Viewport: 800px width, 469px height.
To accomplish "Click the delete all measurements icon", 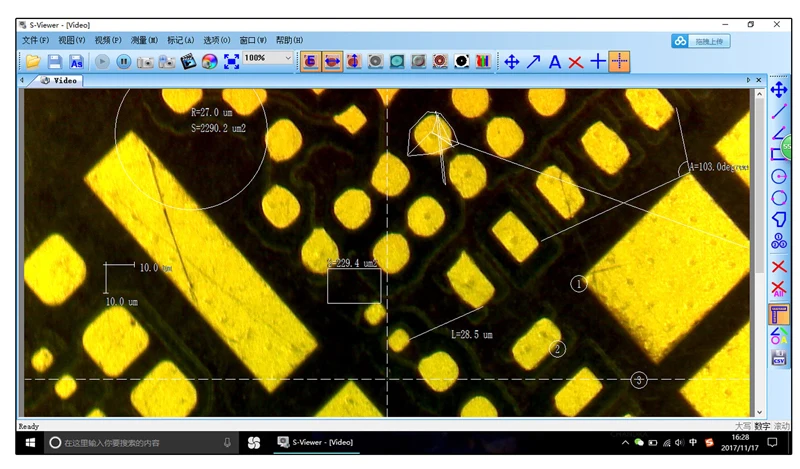I will pyautogui.click(x=779, y=288).
